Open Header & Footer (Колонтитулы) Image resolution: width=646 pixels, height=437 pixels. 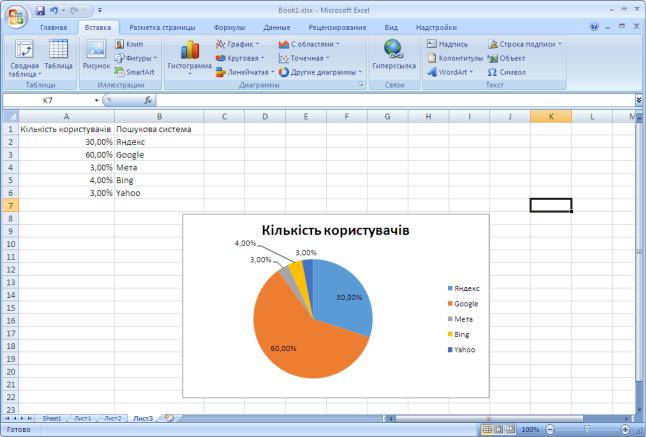coord(454,58)
